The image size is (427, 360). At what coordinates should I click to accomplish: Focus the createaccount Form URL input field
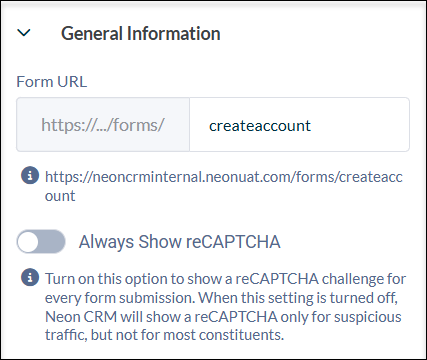pyautogui.click(x=299, y=125)
